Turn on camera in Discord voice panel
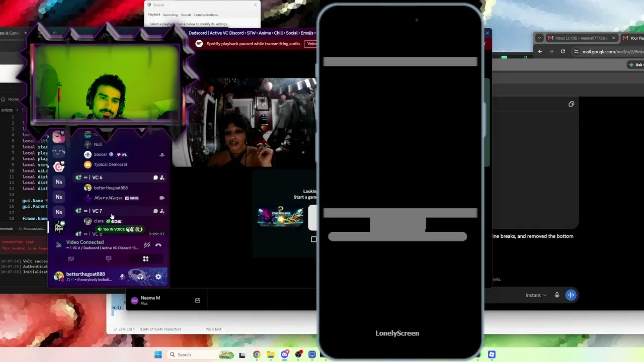 point(71,259)
